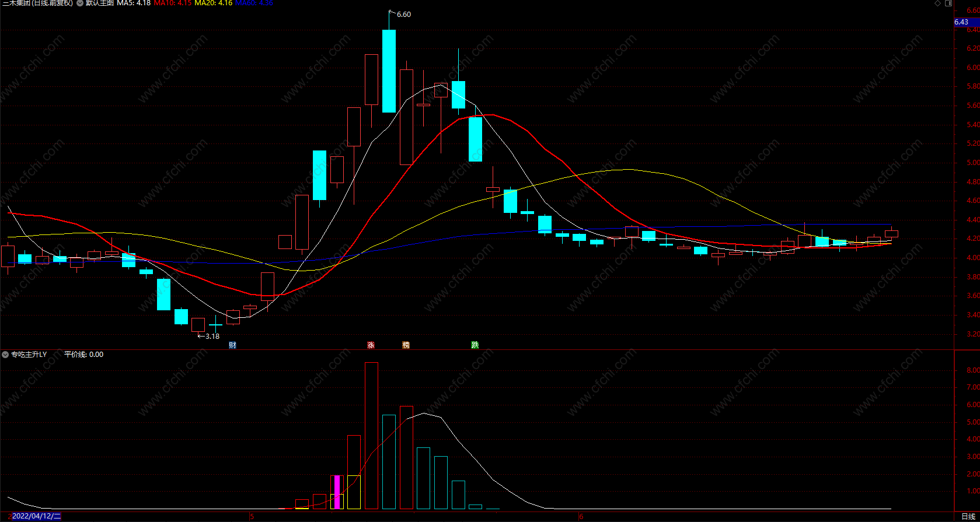Select the MA60 legend value
The image size is (980, 522).
[254, 3]
